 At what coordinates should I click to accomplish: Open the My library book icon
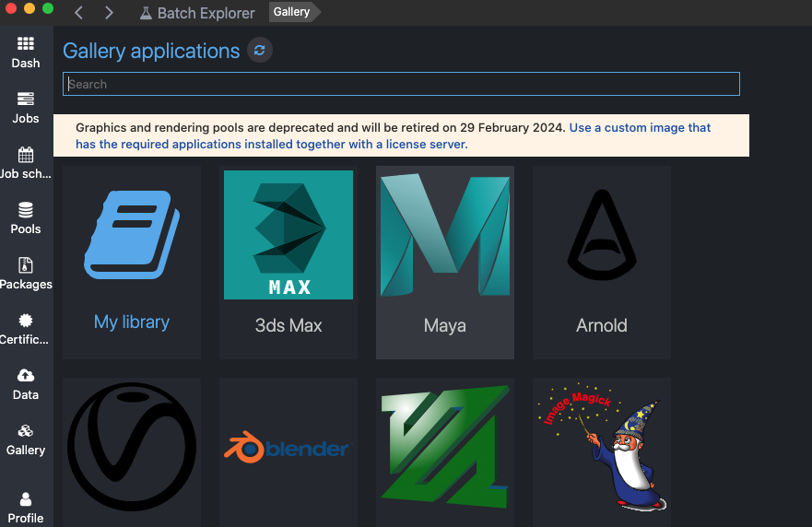(132, 235)
